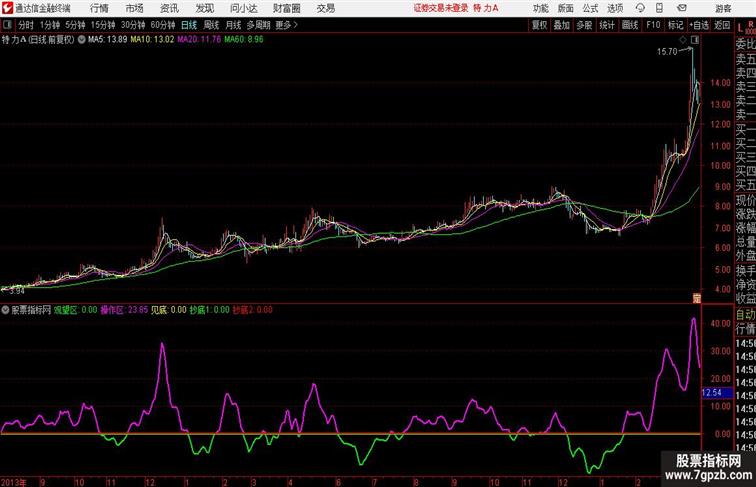Click the MA60: 8.96 label
Image resolution: width=756 pixels, height=487 pixels.
(244, 40)
